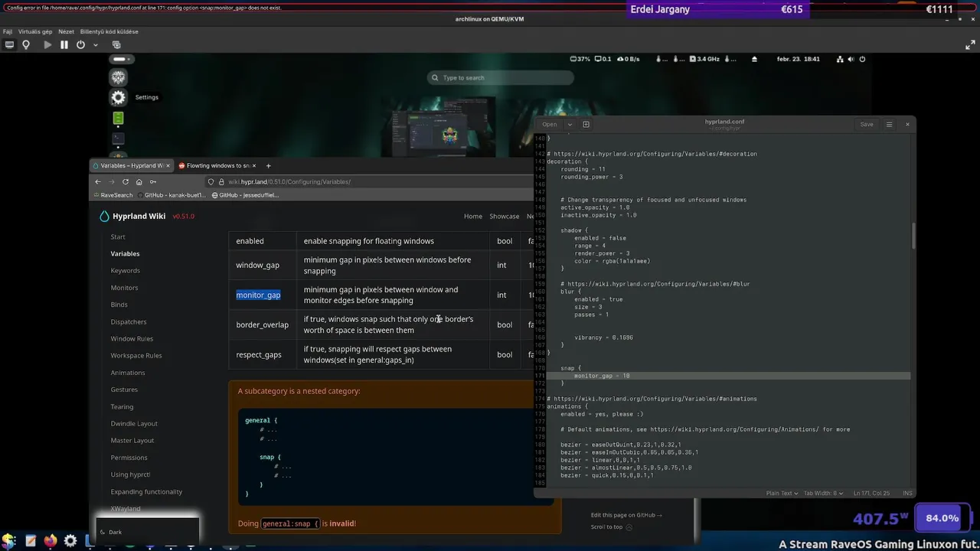Select Keywords in wiki sidebar
The height and width of the screenshot is (551, 980).
pos(126,270)
